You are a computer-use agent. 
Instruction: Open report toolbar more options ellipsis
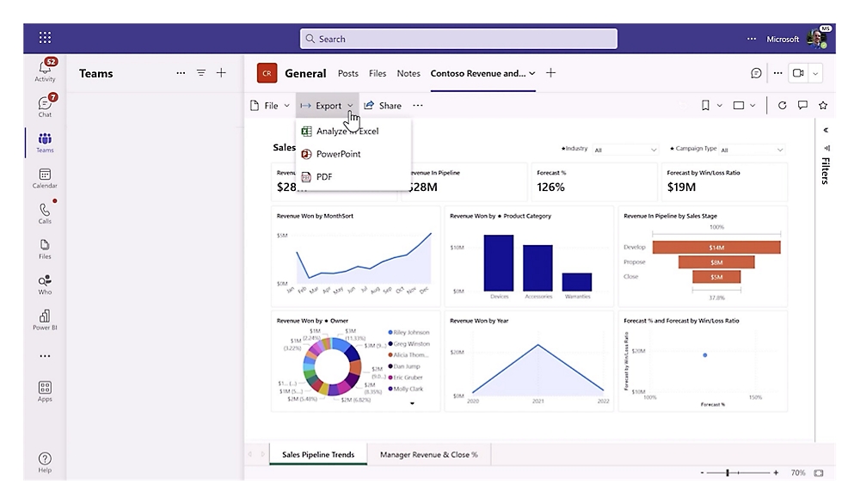[418, 105]
